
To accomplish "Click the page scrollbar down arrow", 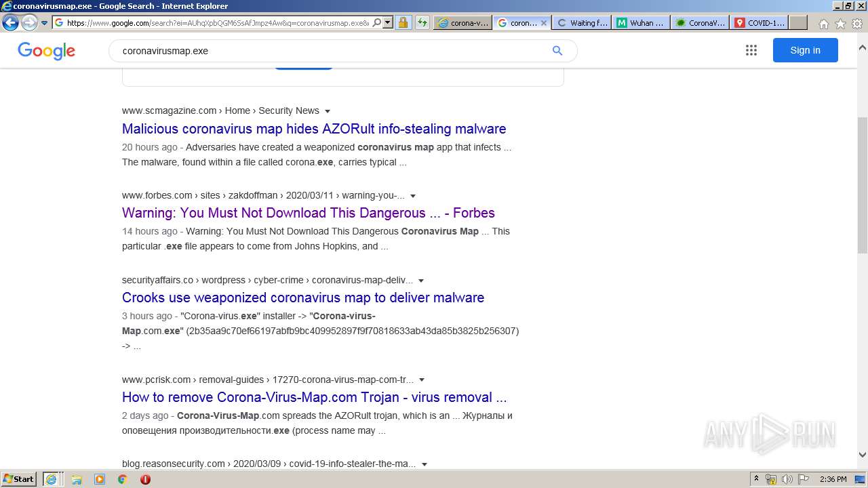I will tap(862, 455).
